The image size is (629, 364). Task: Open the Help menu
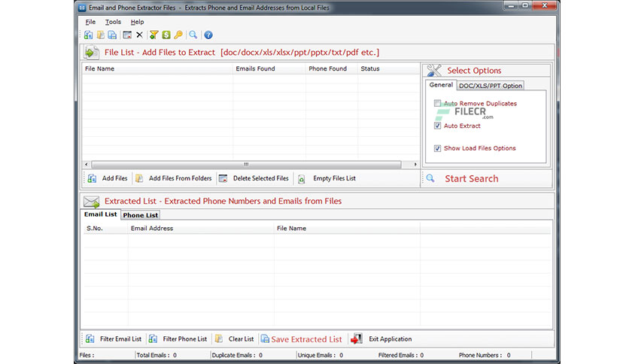pyautogui.click(x=137, y=22)
